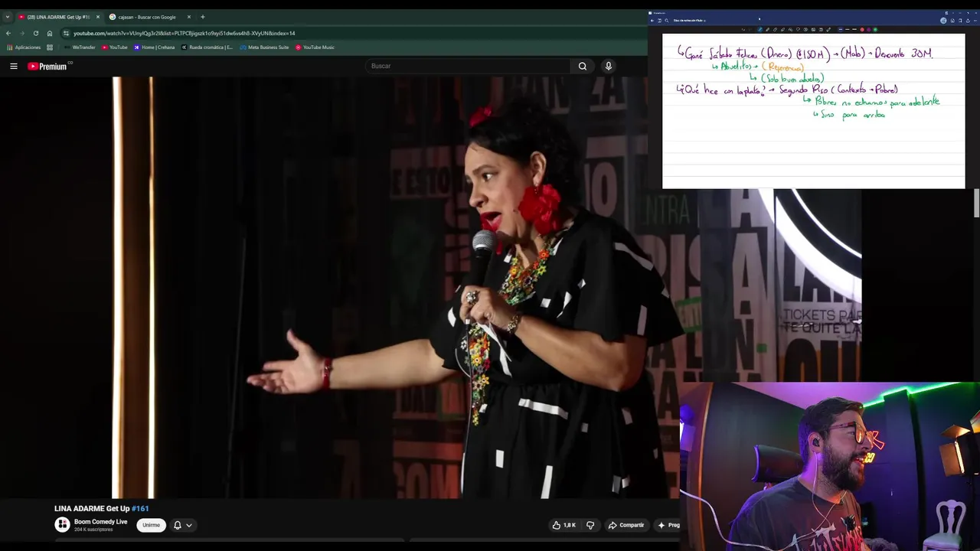
Task: Open YouTube bookmark in bookmarks bar
Action: (115, 47)
